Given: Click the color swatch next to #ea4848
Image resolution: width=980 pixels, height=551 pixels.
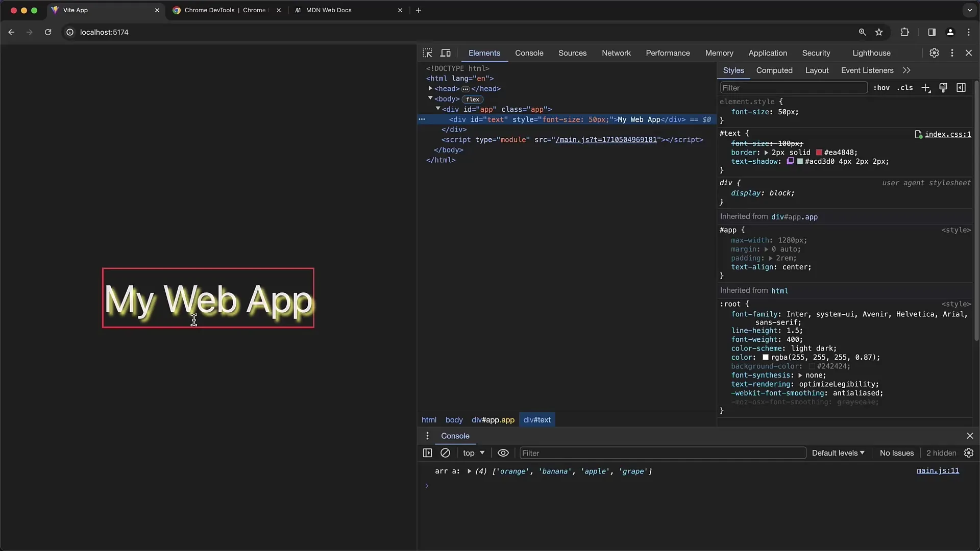Looking at the screenshot, I should pos(820,152).
